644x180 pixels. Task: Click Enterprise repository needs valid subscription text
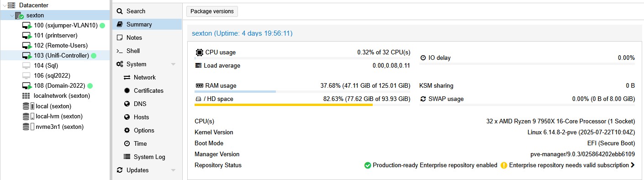(569, 165)
